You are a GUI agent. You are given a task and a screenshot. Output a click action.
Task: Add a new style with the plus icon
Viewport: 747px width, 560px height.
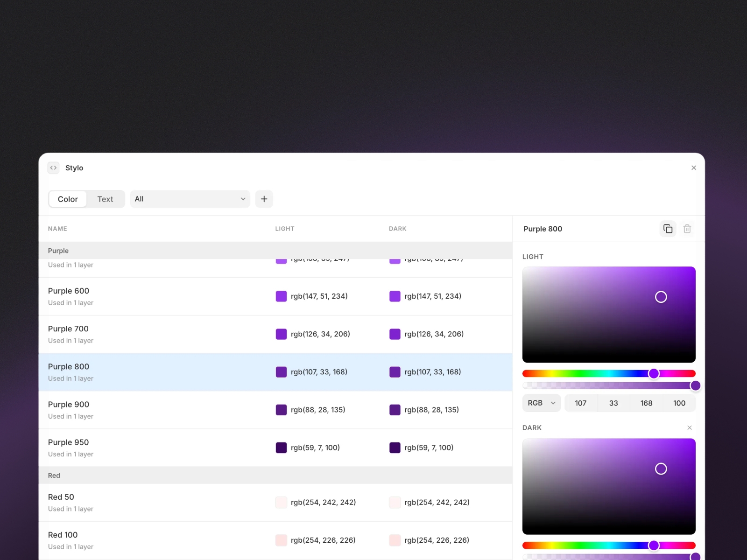pos(264,199)
